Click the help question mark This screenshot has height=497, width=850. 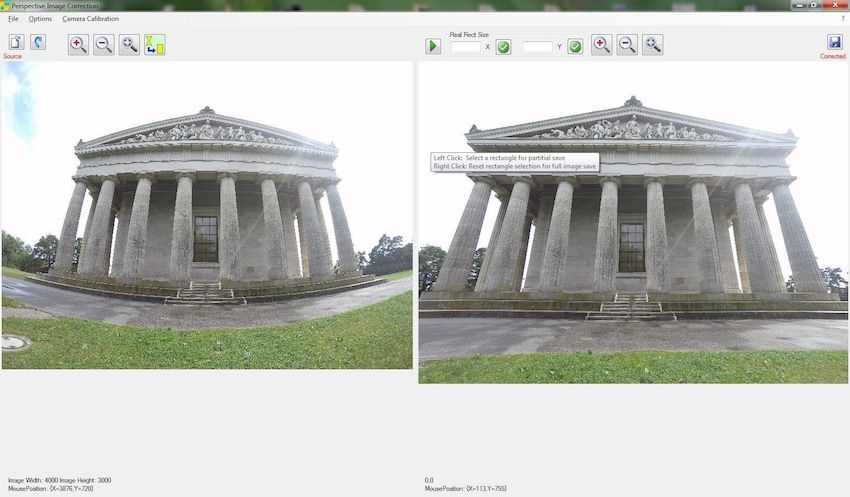coord(843,18)
